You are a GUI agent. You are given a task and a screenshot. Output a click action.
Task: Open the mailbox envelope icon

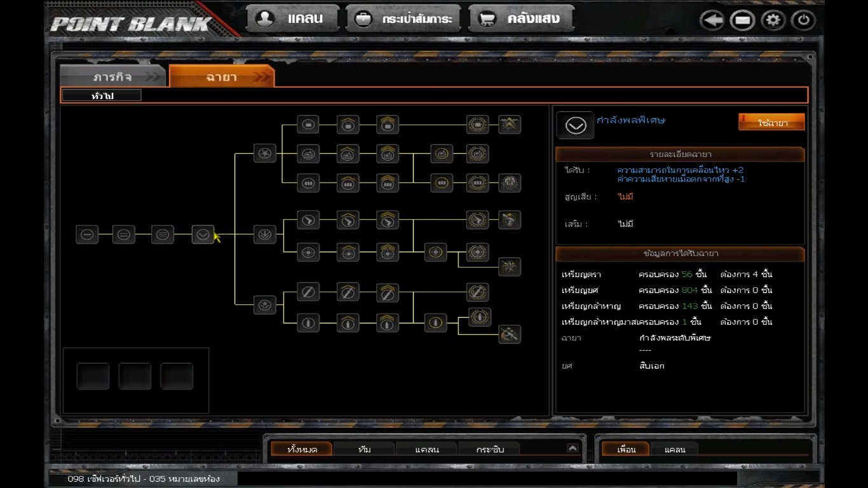coord(742,20)
